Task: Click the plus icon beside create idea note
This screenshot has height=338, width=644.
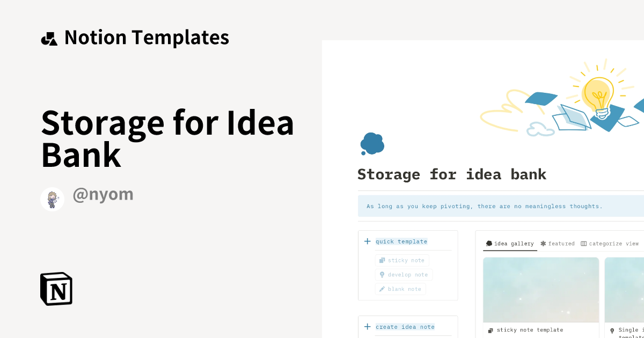Action: pos(367,327)
